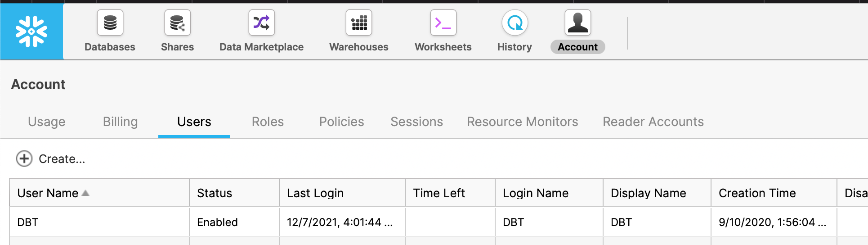
Task: Select the DBT user row
Action: click(438, 222)
